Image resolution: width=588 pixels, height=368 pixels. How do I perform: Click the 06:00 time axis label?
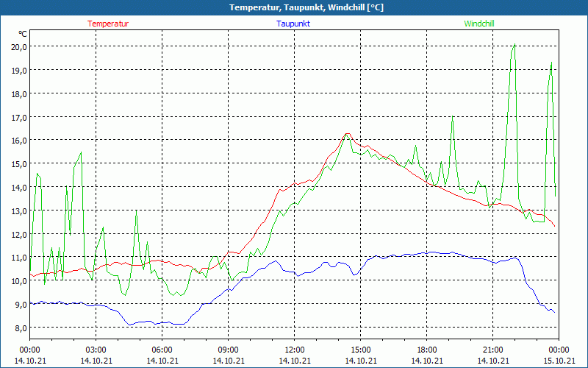point(162,350)
